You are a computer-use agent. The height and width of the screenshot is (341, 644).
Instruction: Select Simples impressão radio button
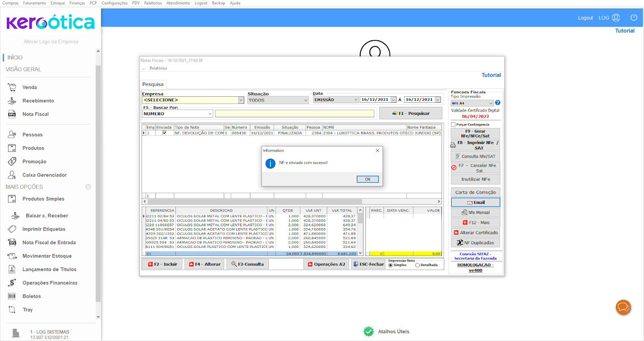coord(390,265)
